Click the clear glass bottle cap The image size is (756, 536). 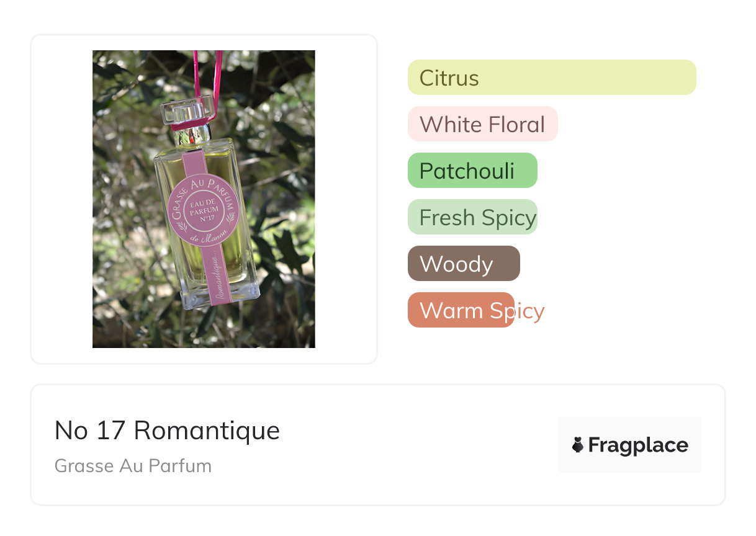(x=186, y=112)
